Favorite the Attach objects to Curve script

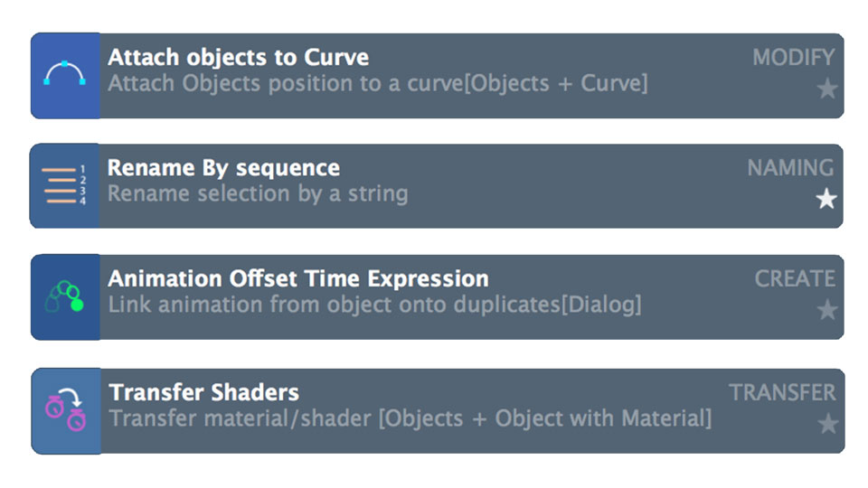pos(827,89)
